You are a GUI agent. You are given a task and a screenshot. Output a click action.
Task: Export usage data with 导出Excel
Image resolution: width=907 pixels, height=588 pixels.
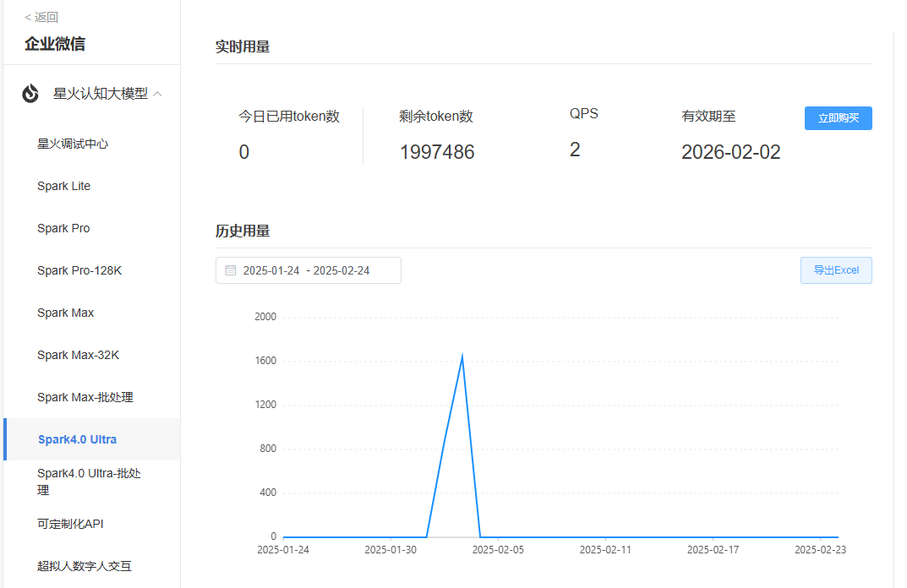(x=835, y=270)
